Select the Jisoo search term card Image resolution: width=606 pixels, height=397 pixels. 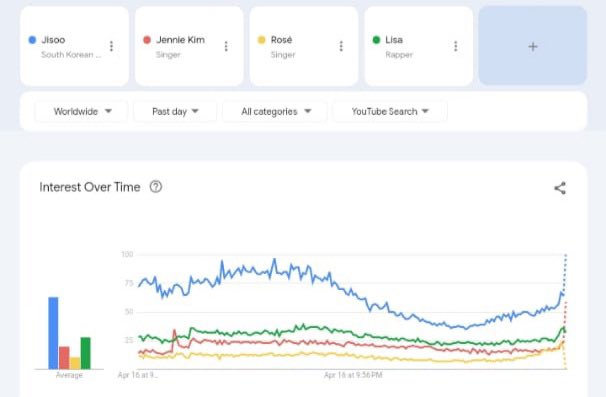75,46
